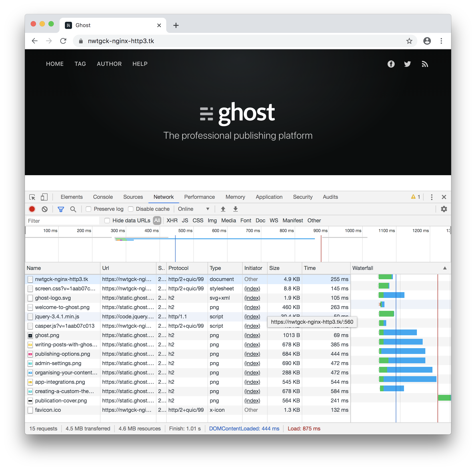This screenshot has height=470, width=476.
Task: Click Waterfall column sort arrow
Action: coord(445,268)
